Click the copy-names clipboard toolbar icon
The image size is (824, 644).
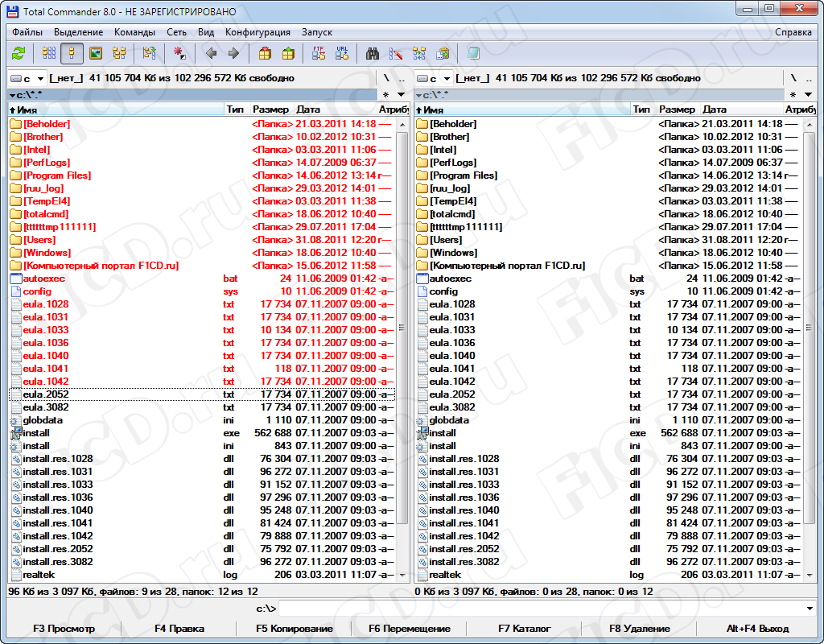(443, 53)
